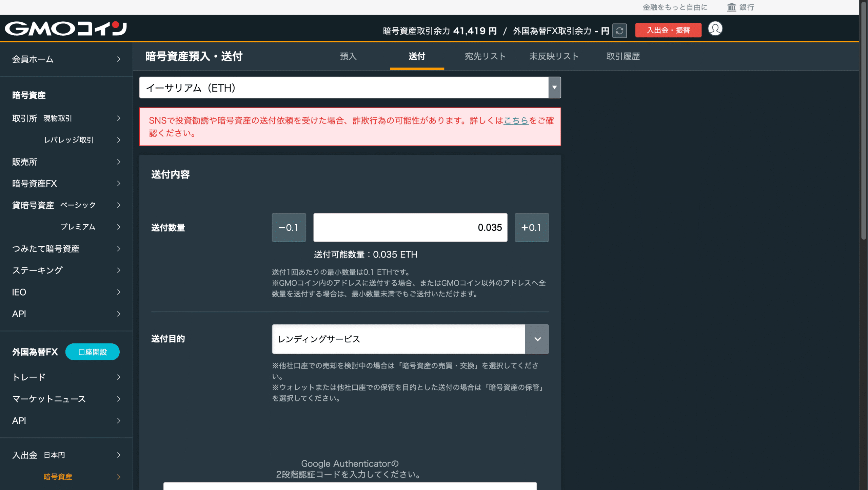Open the user account profile icon
This screenshot has width=868, height=490.
pos(715,29)
